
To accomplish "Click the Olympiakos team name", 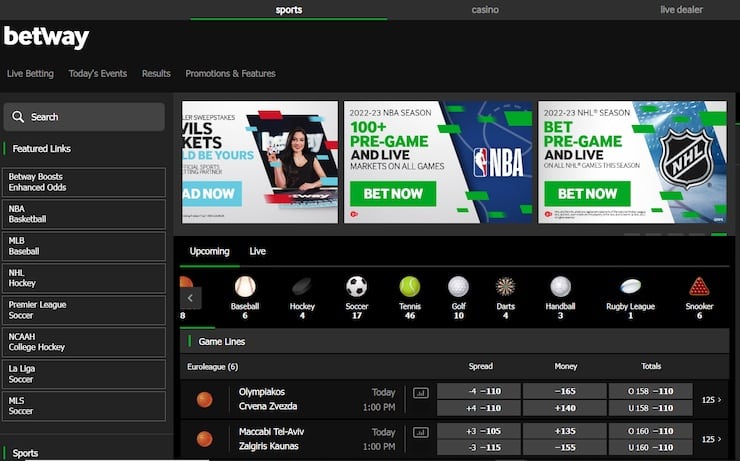I will pyautogui.click(x=262, y=392).
